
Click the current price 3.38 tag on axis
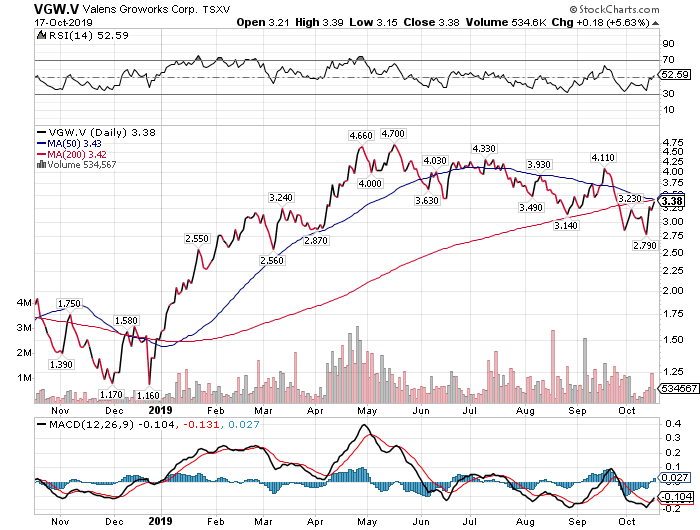coord(672,200)
